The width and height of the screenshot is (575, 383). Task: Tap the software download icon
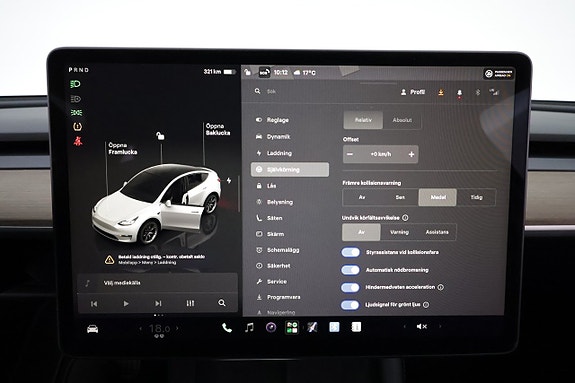coord(441,92)
